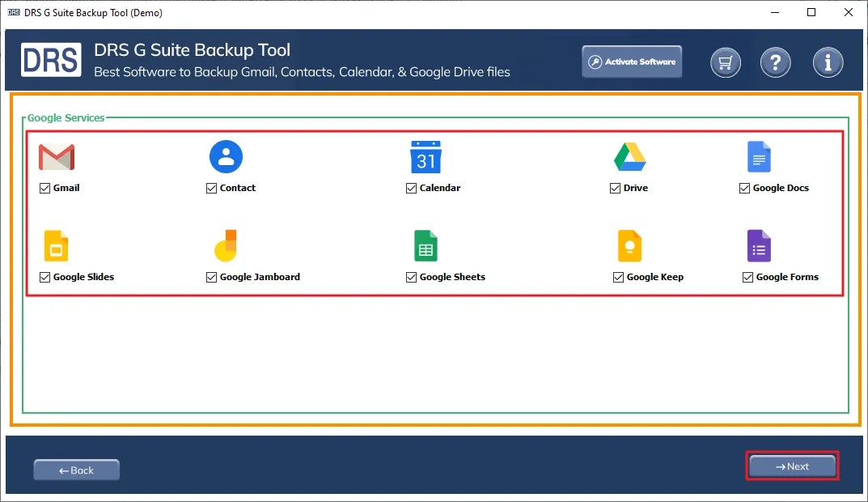868x502 pixels.
Task: Uncheck the Contact checkbox
Action: tap(211, 189)
